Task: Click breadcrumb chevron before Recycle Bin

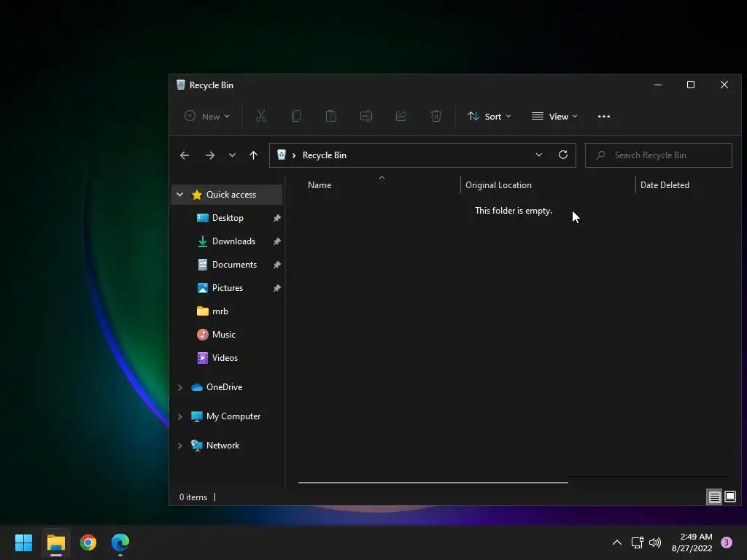Action: tap(294, 155)
